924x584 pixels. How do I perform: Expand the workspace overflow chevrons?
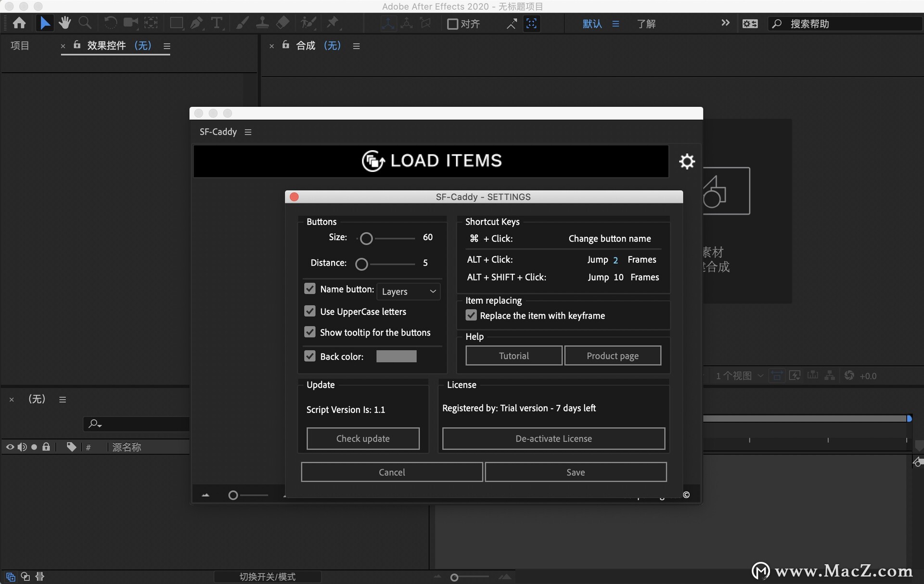pyautogui.click(x=725, y=23)
